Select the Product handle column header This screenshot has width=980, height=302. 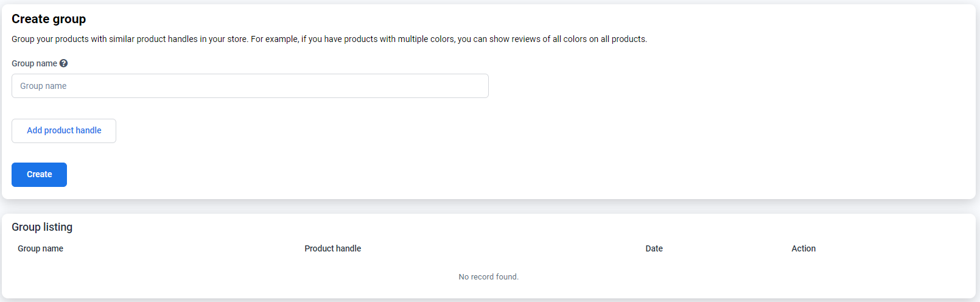(332, 248)
